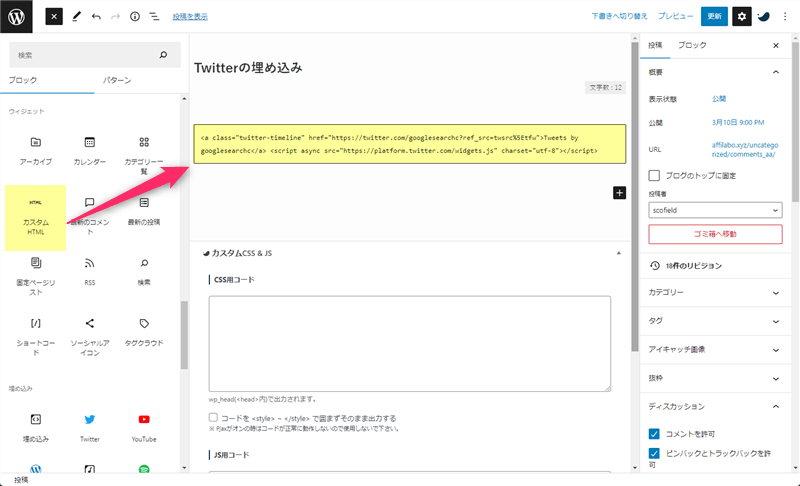Insert the 検索 block

(144, 271)
